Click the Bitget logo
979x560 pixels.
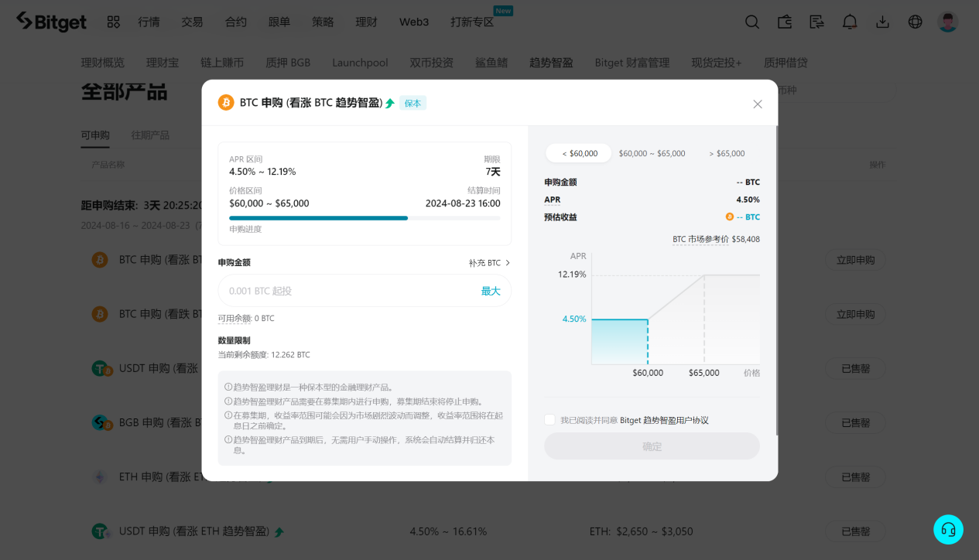[x=51, y=22]
